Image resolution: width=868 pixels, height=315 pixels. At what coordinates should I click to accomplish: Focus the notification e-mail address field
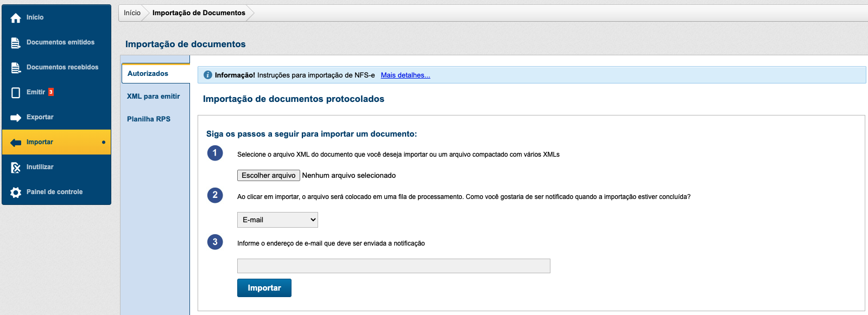pos(394,266)
